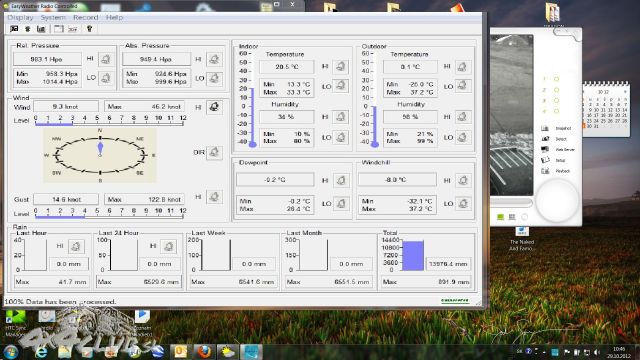Toggle Outdoor Temperature HI alarm bell
Viewport: 640px width, 360px height.
[x=462, y=66]
